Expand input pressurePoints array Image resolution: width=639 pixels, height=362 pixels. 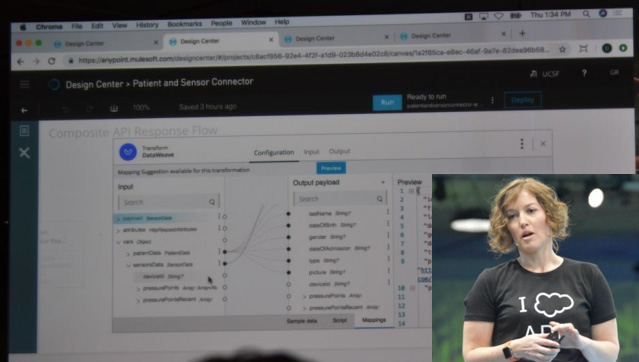[138, 289]
